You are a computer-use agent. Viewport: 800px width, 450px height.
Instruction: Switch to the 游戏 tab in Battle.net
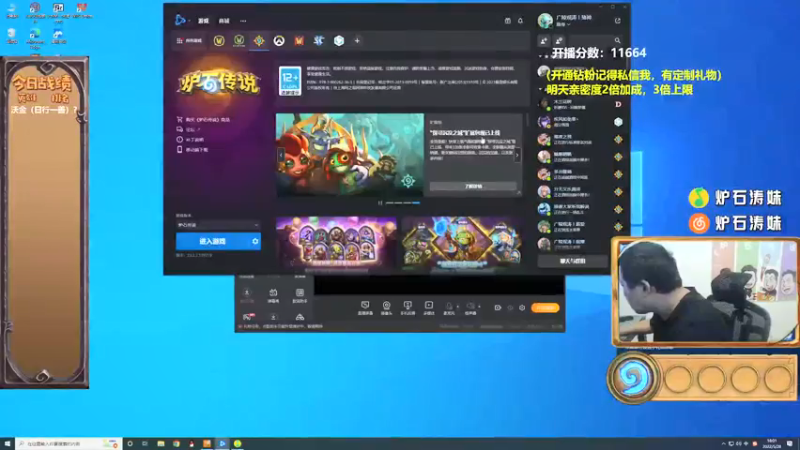203,21
